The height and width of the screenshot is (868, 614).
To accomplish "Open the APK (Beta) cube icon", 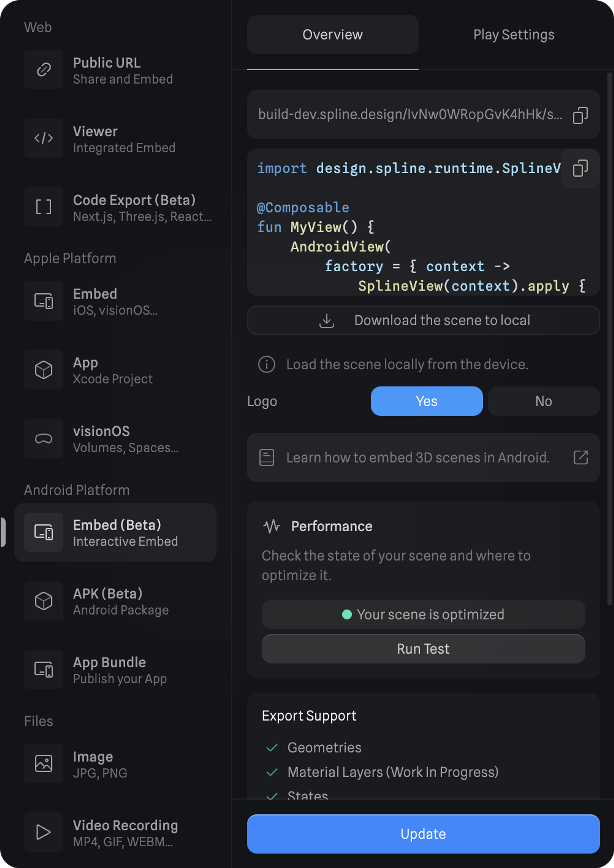I will click(44, 601).
